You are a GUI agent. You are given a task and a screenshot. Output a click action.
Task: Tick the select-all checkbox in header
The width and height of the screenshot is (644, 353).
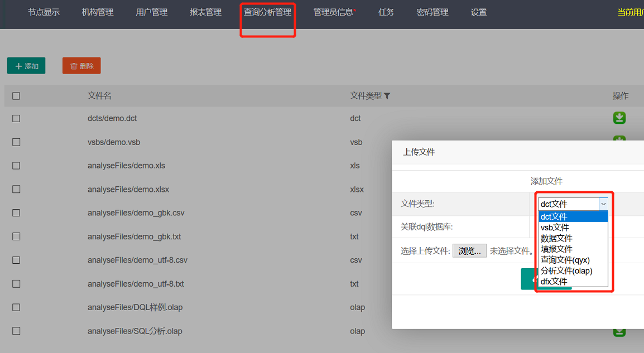(x=16, y=96)
